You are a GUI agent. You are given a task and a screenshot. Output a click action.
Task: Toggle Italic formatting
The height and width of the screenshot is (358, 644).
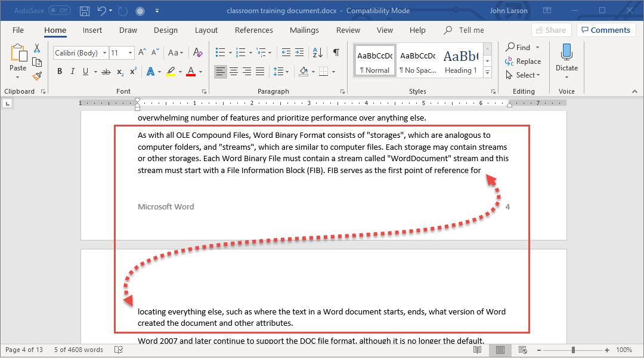(x=73, y=72)
